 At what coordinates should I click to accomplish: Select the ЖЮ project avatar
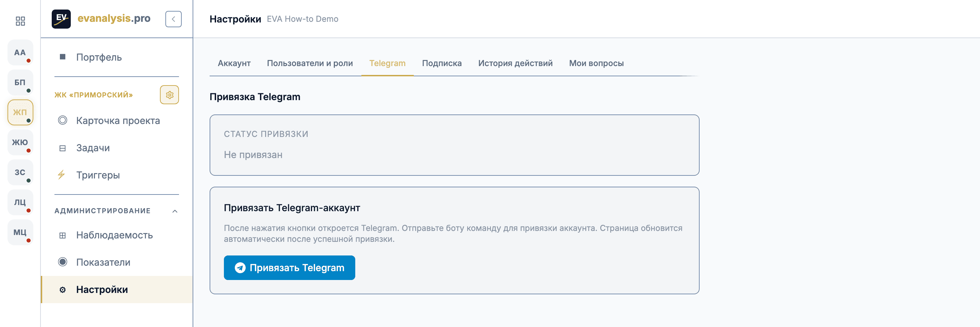click(x=20, y=142)
